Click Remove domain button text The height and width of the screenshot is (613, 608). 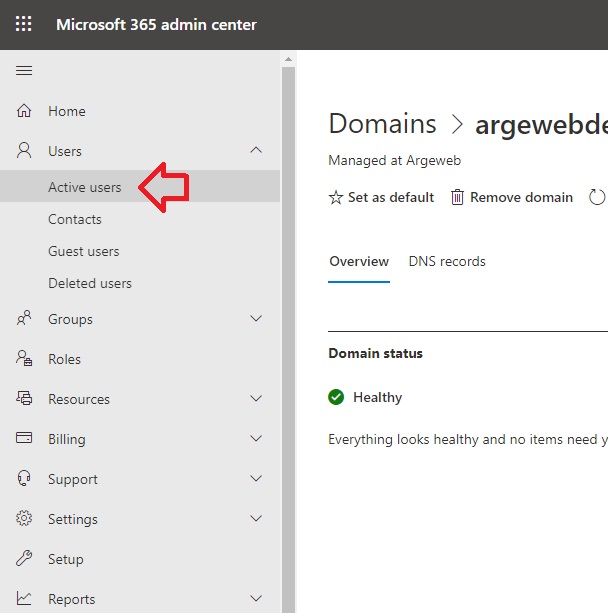pyautogui.click(x=521, y=197)
